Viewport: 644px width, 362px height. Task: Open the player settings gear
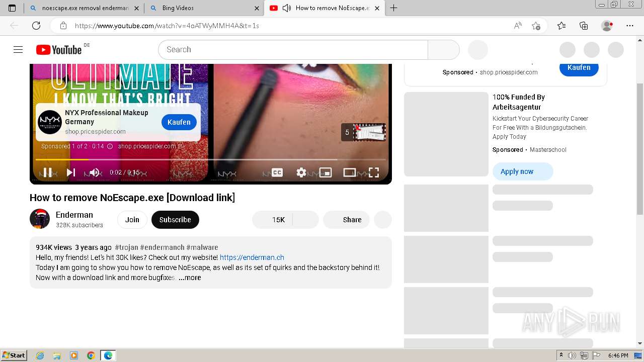(301, 172)
